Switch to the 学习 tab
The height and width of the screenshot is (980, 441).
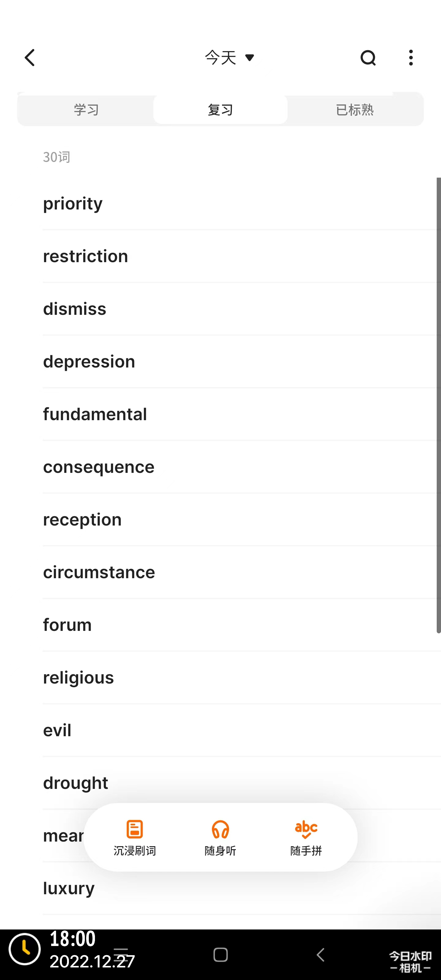tap(86, 110)
